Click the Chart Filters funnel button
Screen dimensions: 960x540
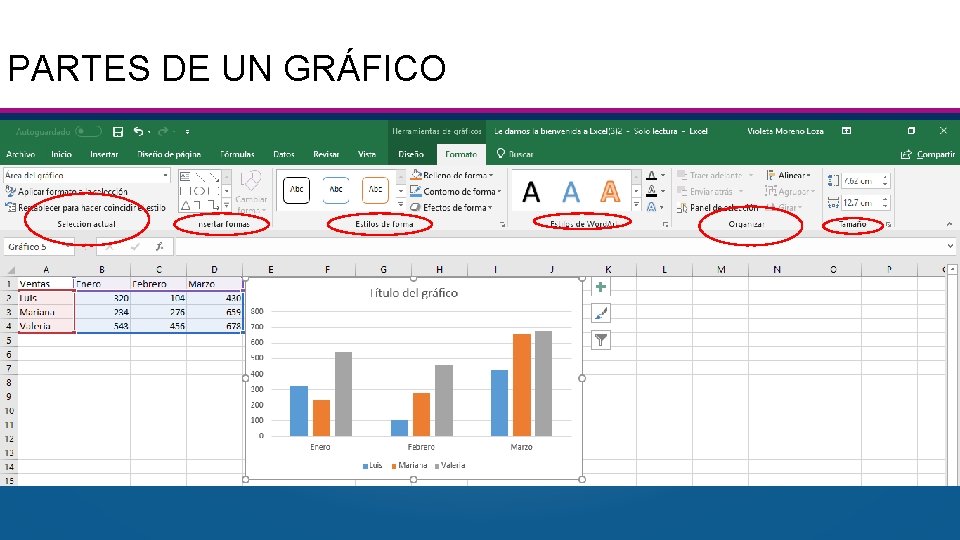pos(601,340)
